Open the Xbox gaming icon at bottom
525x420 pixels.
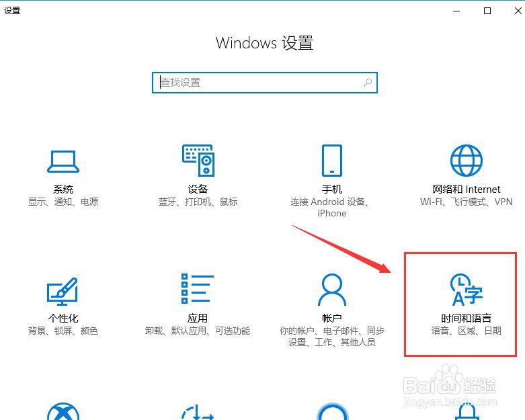63,411
